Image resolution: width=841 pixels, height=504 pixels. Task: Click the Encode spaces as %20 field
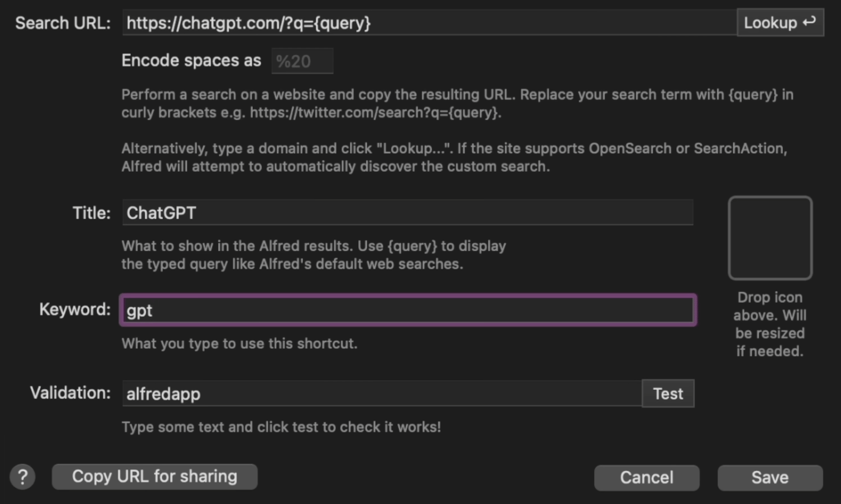302,61
